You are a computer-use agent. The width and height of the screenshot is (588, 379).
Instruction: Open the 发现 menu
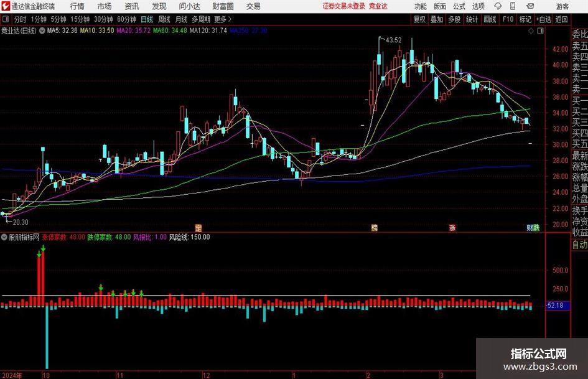pos(159,6)
